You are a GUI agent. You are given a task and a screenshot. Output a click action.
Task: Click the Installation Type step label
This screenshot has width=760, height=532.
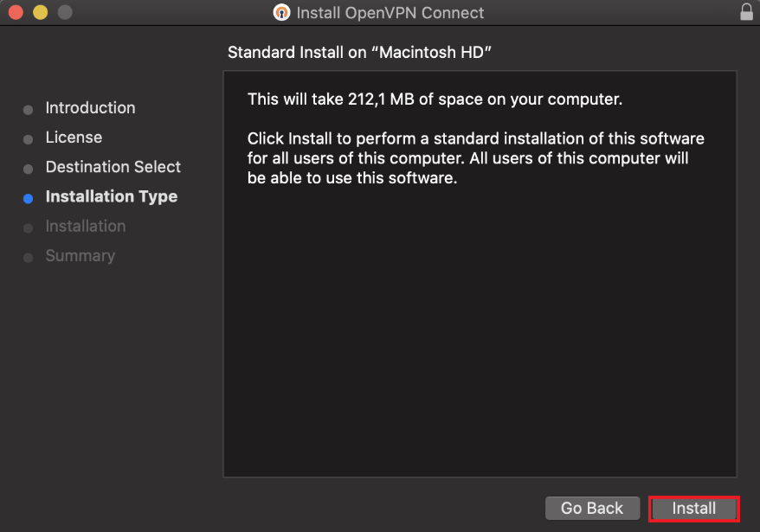pyautogui.click(x=111, y=196)
